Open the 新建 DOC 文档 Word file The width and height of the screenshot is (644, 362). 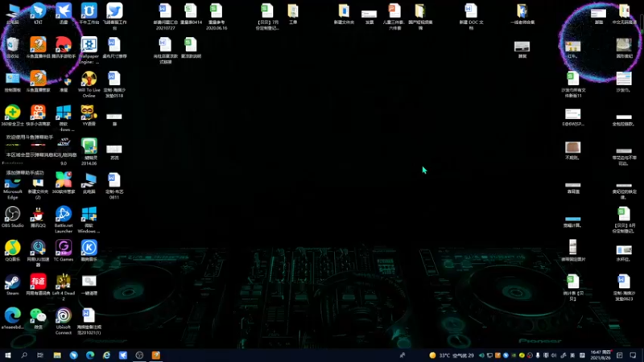[471, 15]
